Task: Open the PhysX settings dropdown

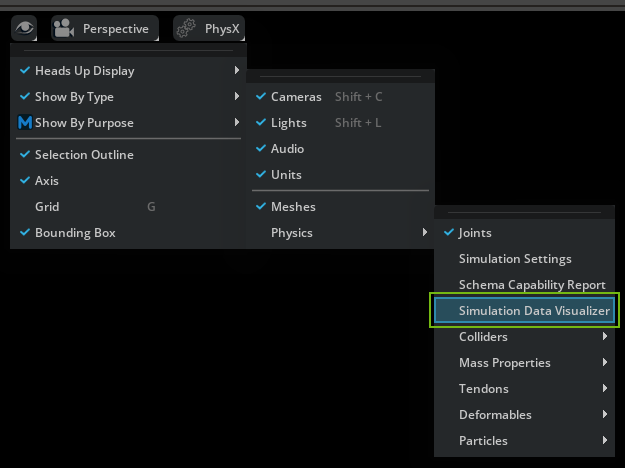Action: point(209,28)
